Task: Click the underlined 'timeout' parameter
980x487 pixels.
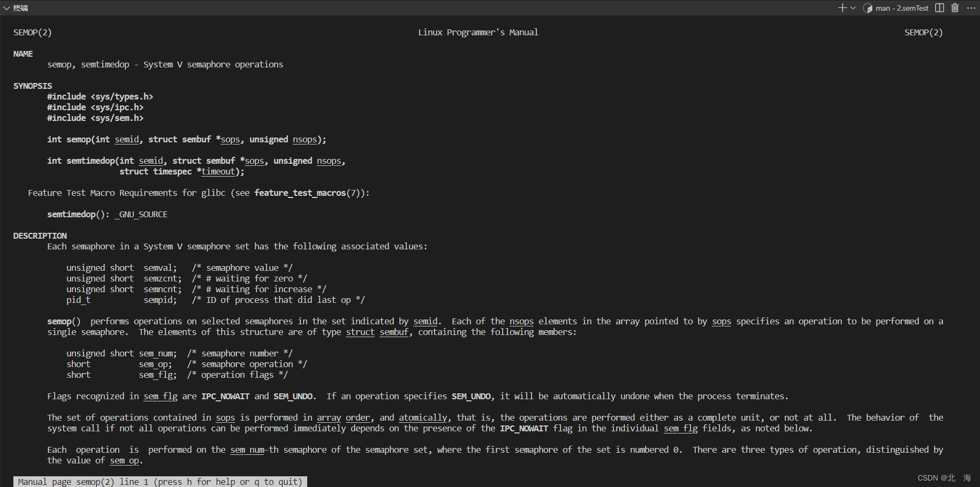Action: (x=218, y=172)
